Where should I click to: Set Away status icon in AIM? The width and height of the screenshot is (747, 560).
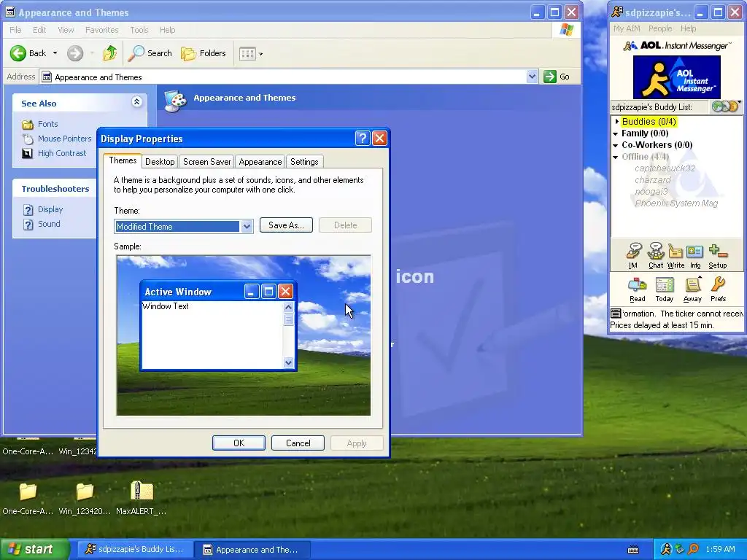692,289
